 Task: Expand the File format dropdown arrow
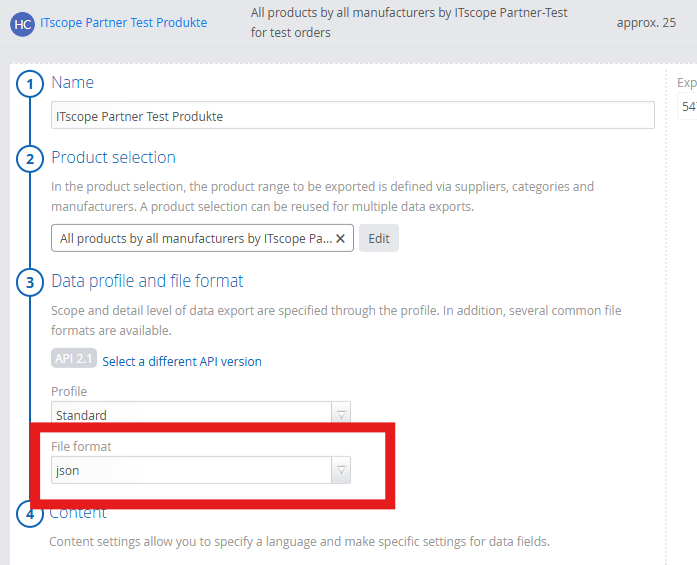pyautogui.click(x=341, y=470)
